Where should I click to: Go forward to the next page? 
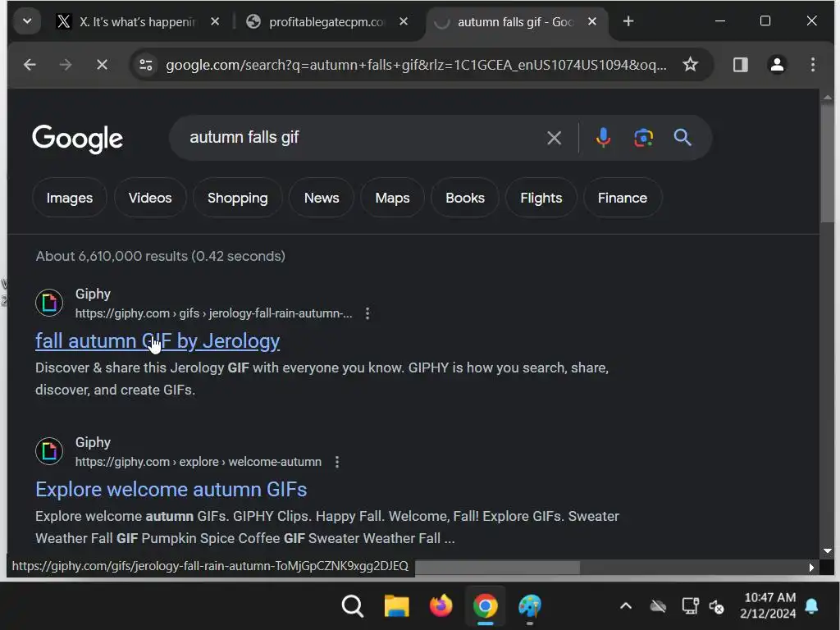[x=66, y=65]
